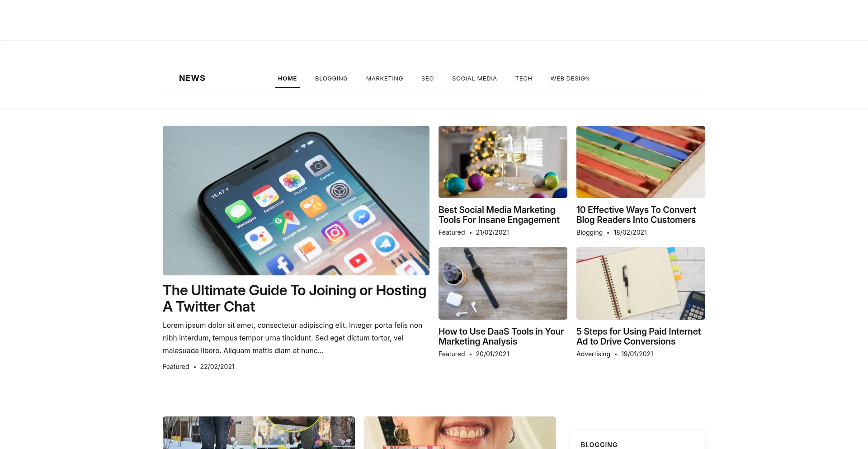Open the TECH menu item
Image resolution: width=868 pixels, height=449 pixels.
click(x=524, y=79)
